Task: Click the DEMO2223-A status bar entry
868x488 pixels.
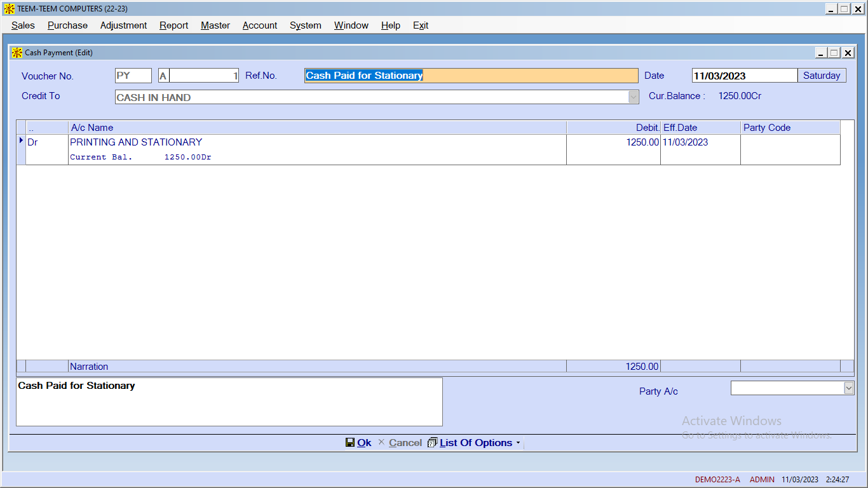Action: click(717, 480)
